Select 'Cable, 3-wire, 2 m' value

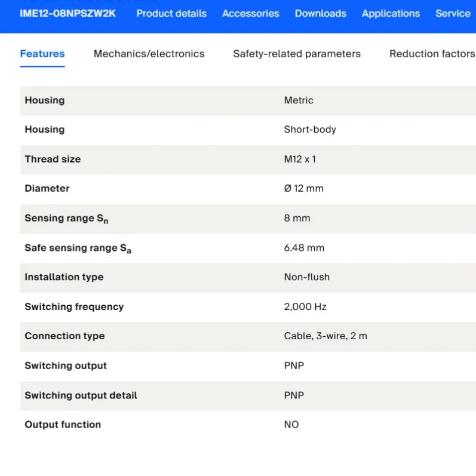(x=325, y=336)
